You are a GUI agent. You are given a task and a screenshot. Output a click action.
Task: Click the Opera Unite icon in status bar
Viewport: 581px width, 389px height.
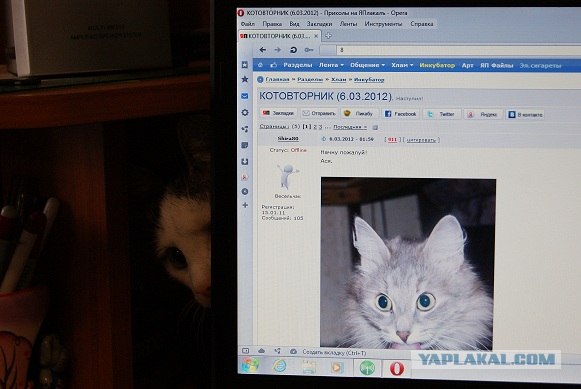pos(278,351)
